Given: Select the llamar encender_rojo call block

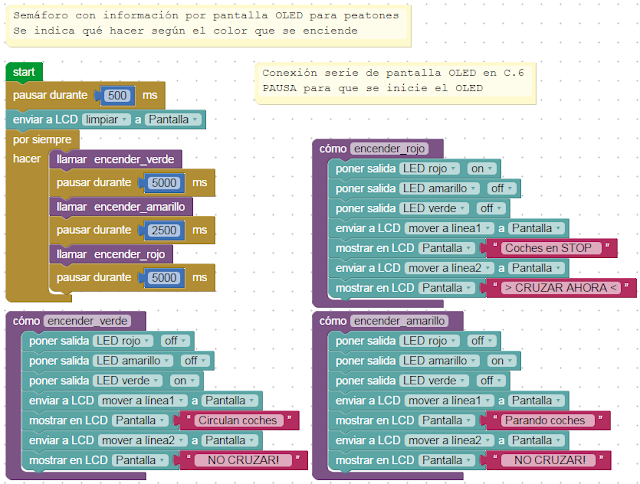Looking at the screenshot, I should coord(111,254).
